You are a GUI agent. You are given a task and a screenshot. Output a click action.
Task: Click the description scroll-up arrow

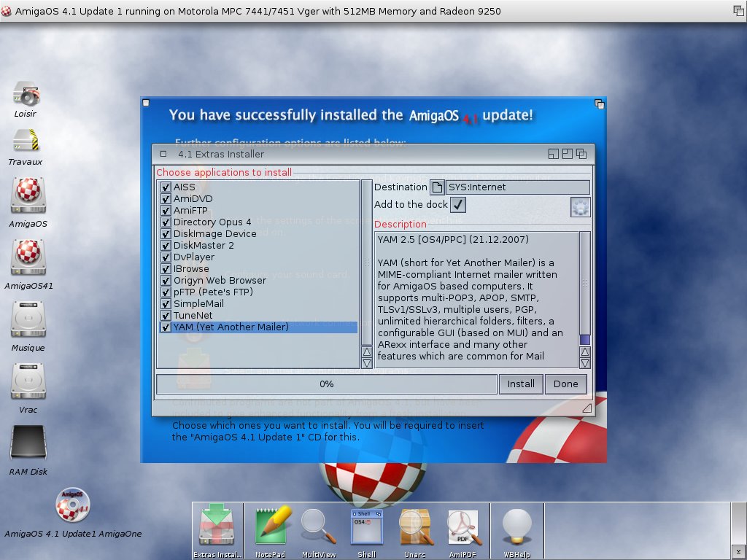tap(585, 352)
